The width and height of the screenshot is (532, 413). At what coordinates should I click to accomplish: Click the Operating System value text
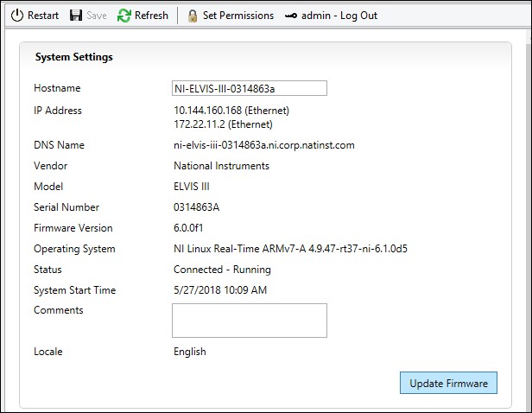pyautogui.click(x=302, y=249)
